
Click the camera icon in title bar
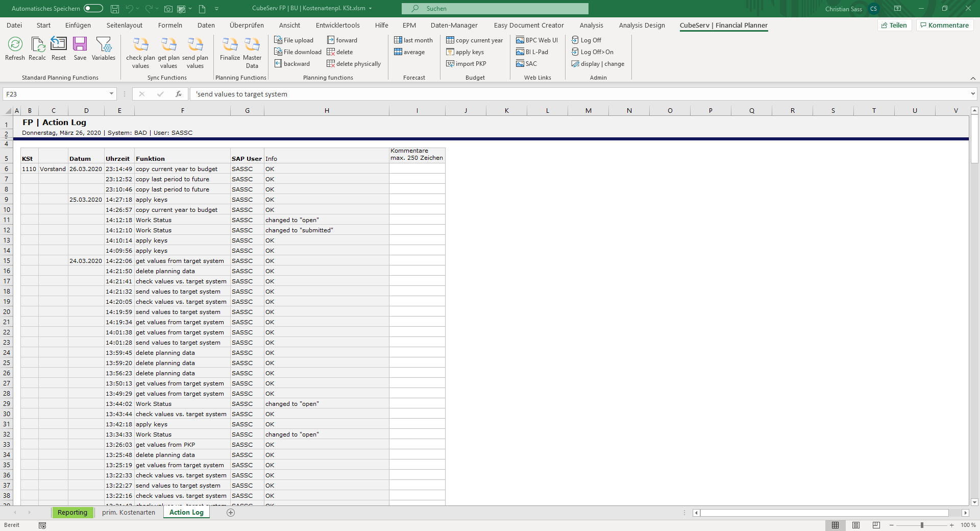(x=168, y=9)
